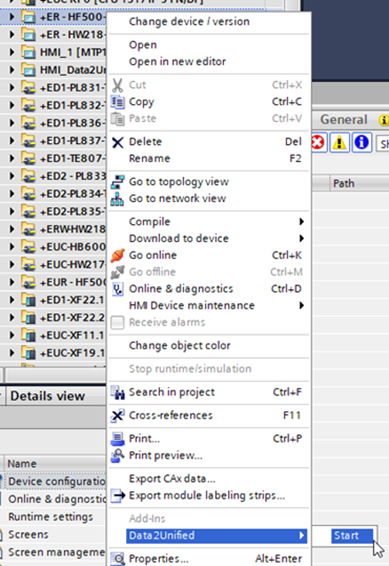
Task: Select the +ED2-PL835 tree item
Action: (73, 212)
